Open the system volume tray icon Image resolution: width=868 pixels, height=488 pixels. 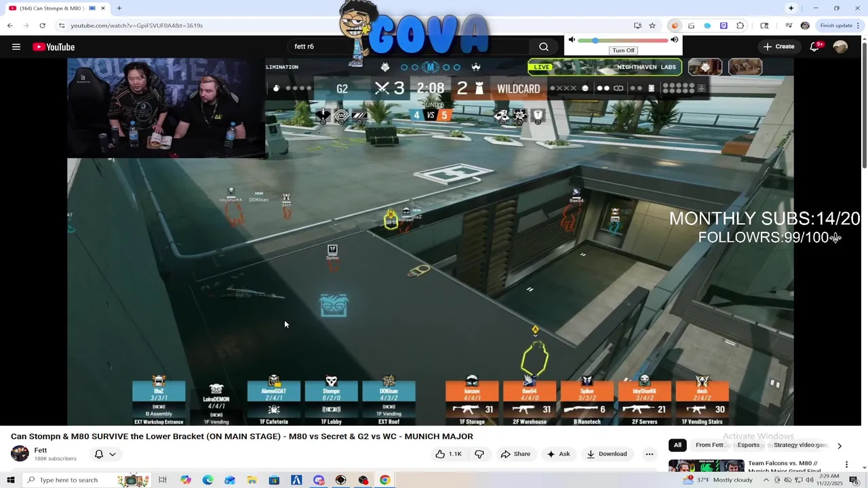click(810, 480)
